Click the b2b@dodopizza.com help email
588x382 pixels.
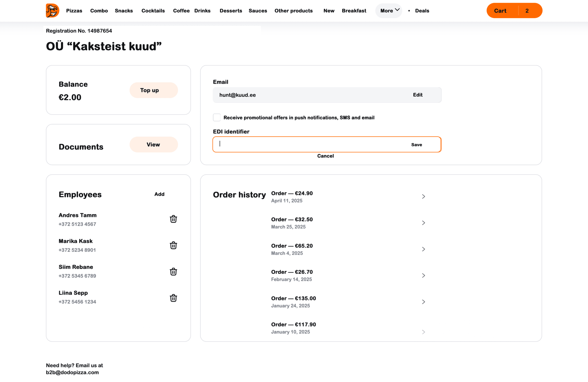pos(72,372)
